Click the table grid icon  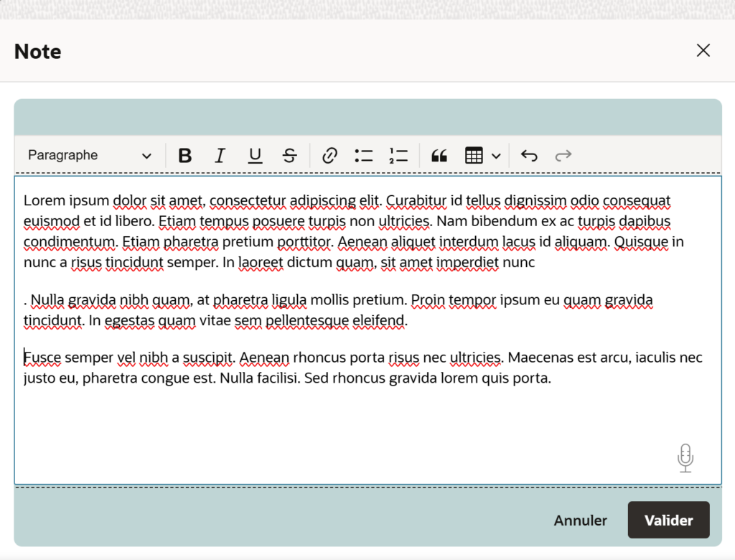pyautogui.click(x=474, y=156)
